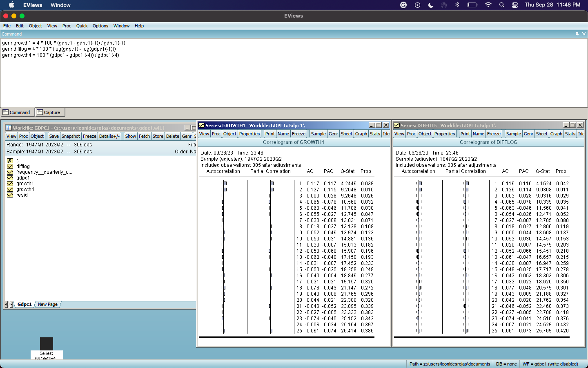The image size is (588, 368).
Task: Pin the Command window
Action: pos(577,34)
